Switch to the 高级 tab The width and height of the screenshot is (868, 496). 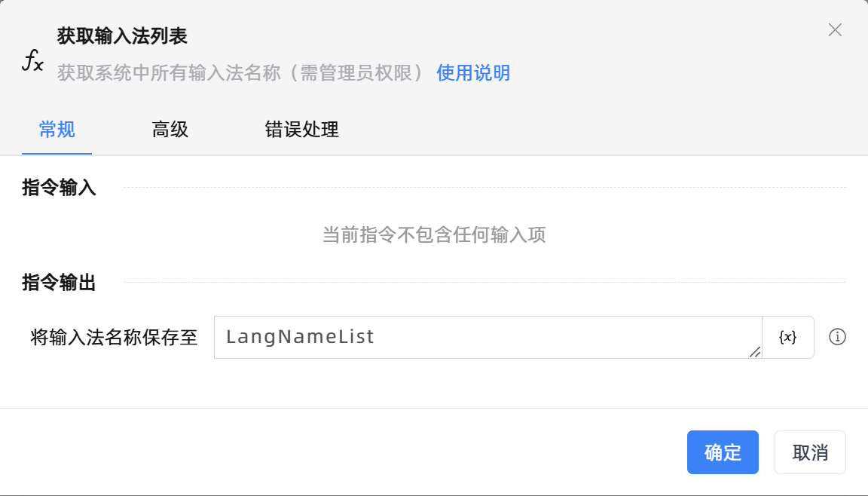click(170, 130)
